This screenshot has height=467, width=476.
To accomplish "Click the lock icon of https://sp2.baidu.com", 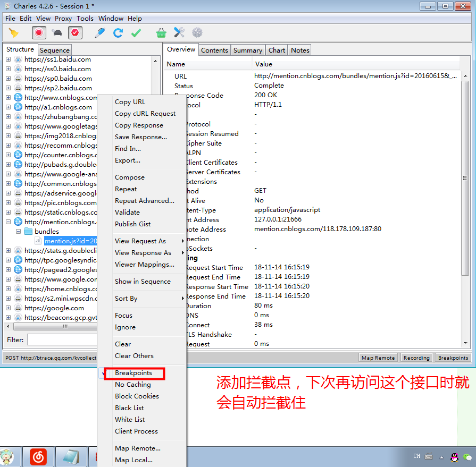I will [x=18, y=88].
